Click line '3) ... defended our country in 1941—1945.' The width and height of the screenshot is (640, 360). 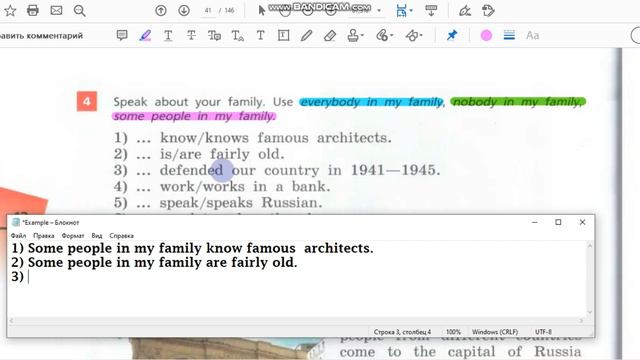coord(277,170)
